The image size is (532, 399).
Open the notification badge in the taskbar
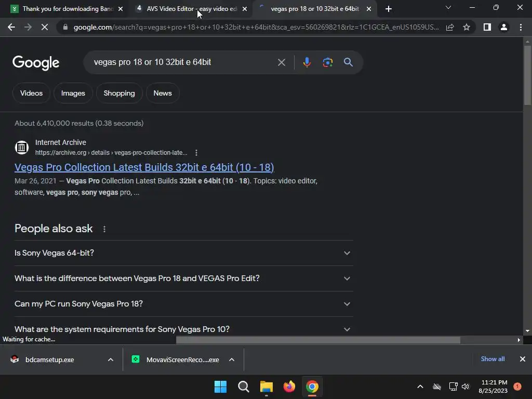click(x=517, y=387)
